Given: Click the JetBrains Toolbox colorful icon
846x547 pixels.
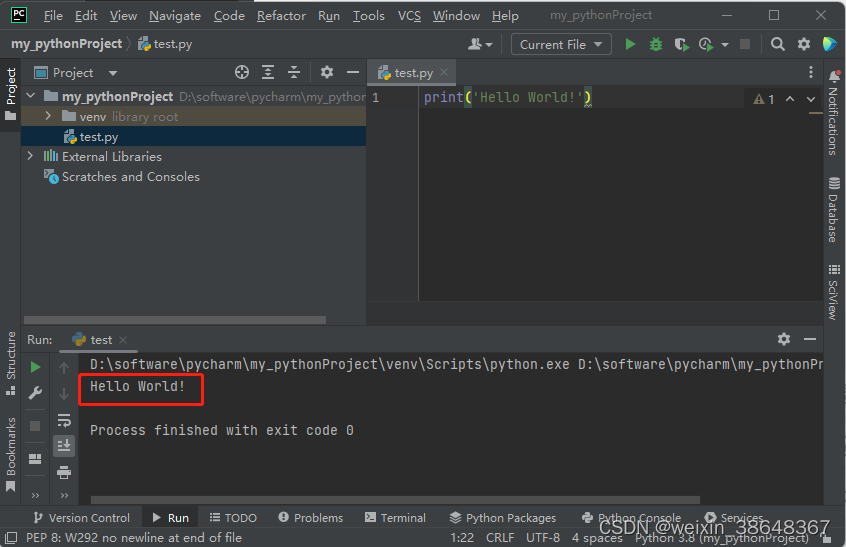Looking at the screenshot, I should click(x=829, y=44).
